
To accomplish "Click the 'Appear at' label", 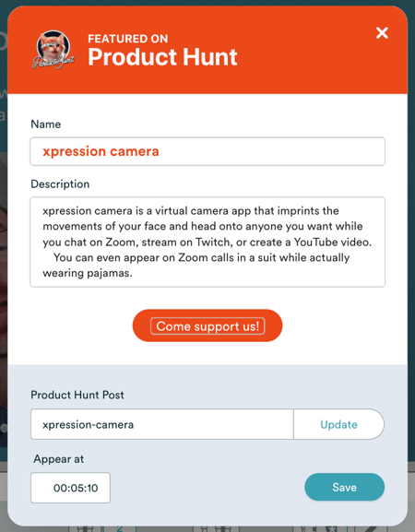I will point(59,459).
